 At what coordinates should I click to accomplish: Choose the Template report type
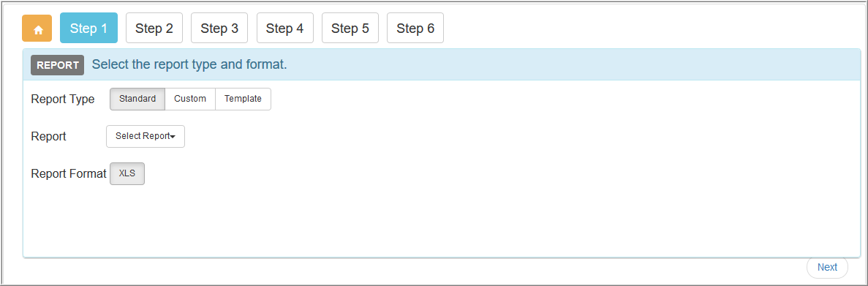(243, 99)
